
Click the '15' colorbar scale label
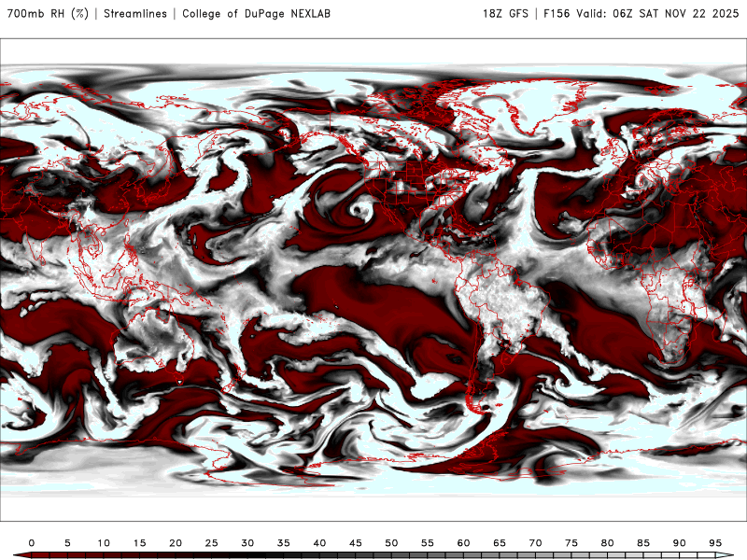[x=139, y=543]
